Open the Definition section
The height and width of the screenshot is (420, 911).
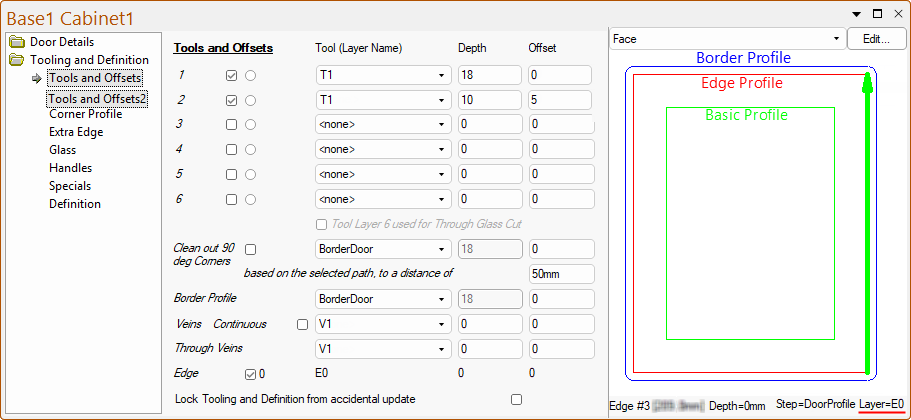pyautogui.click(x=75, y=204)
